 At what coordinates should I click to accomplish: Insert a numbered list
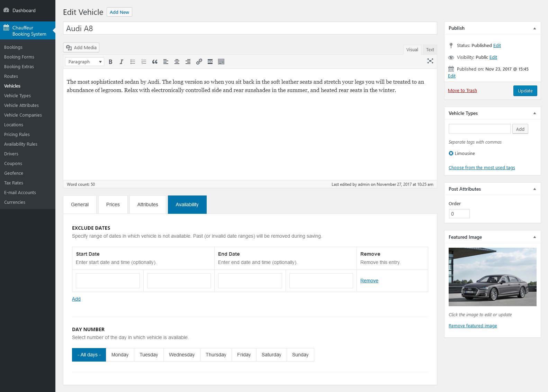click(144, 62)
